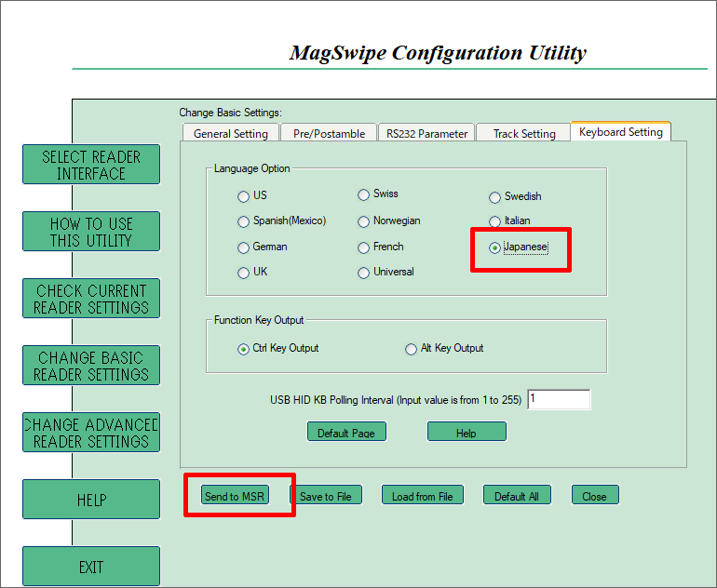Reset with Default All button
This screenshot has width=717, height=588.
pos(517,495)
